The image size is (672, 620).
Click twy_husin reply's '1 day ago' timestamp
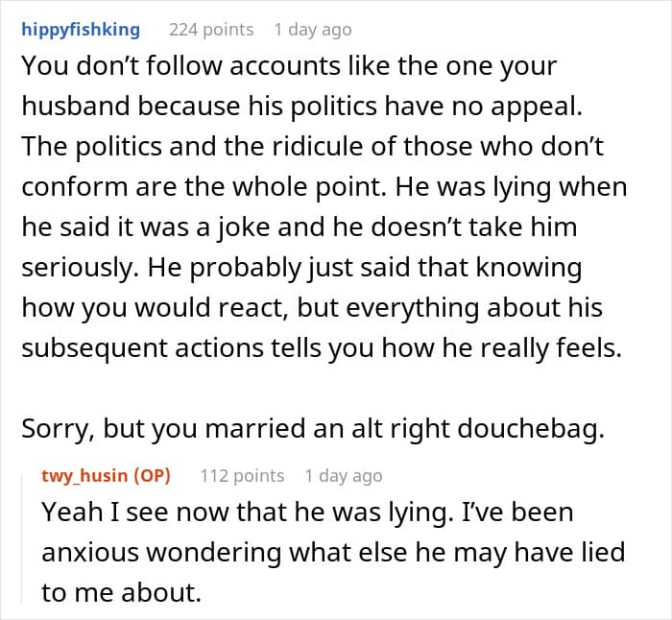(x=343, y=476)
